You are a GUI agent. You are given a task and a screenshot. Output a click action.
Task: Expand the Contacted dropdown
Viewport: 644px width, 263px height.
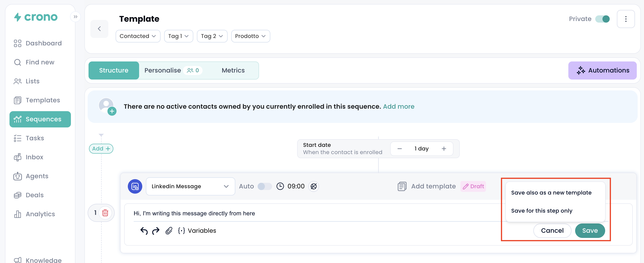[138, 36]
